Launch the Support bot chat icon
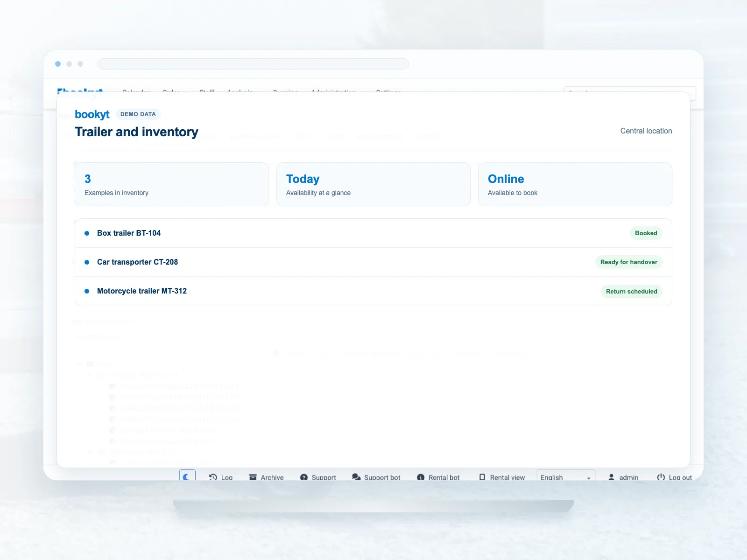 point(356,477)
